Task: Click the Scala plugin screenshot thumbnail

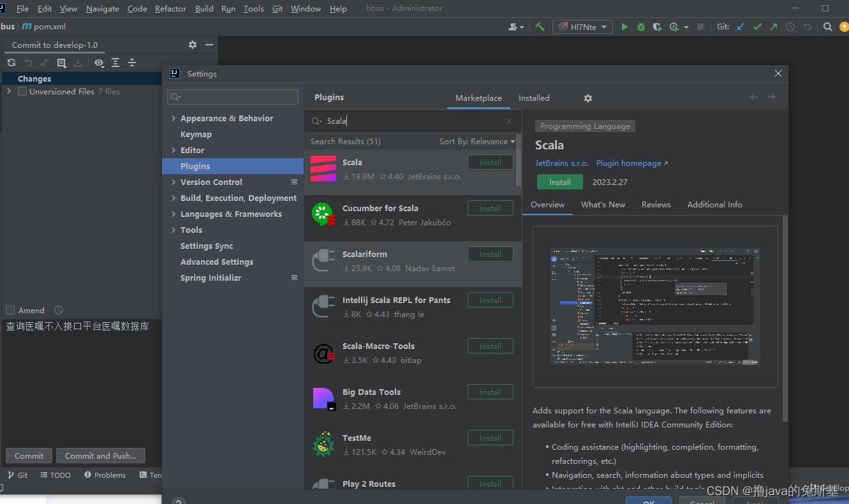Action: click(655, 306)
